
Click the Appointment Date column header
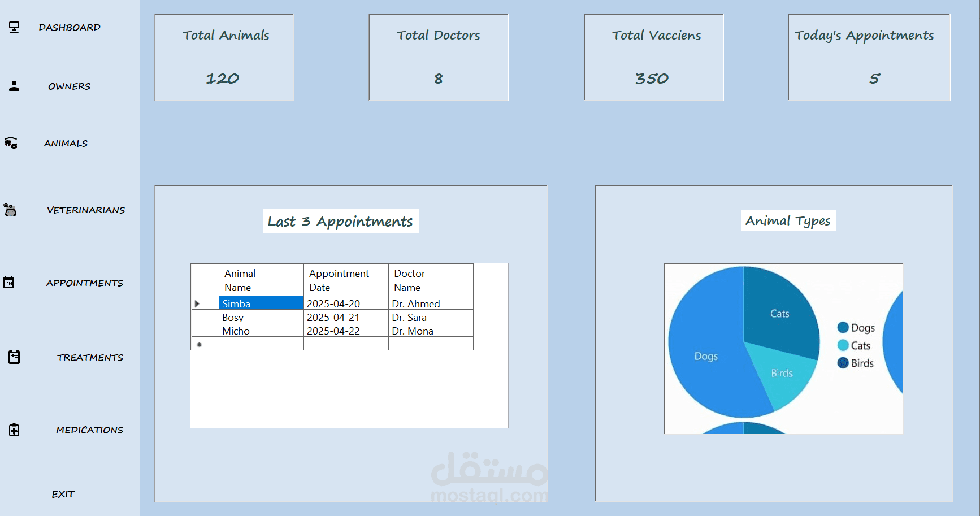tap(346, 280)
